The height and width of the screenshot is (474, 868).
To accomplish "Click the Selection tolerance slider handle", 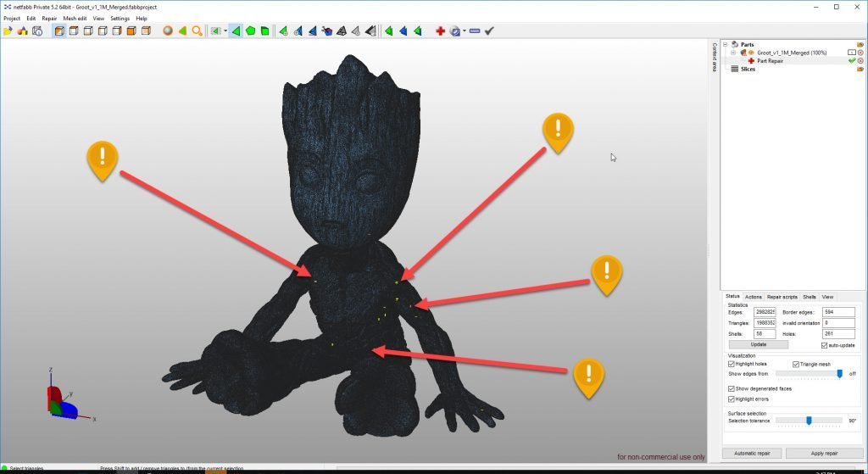I will (809, 420).
